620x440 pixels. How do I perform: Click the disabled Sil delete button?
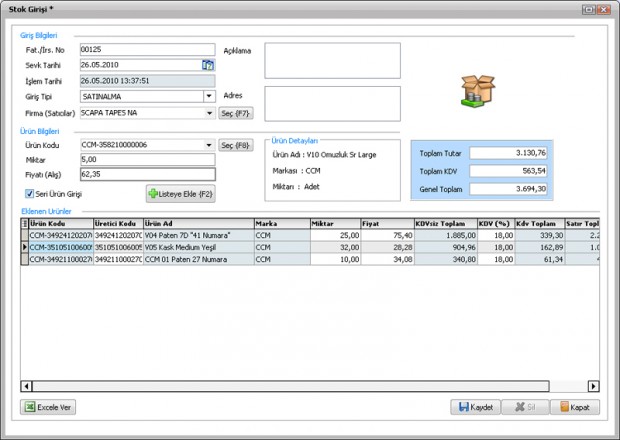click(525, 408)
